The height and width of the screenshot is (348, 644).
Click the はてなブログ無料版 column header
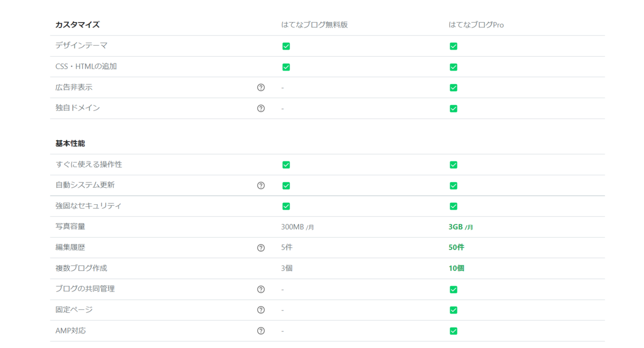[314, 25]
